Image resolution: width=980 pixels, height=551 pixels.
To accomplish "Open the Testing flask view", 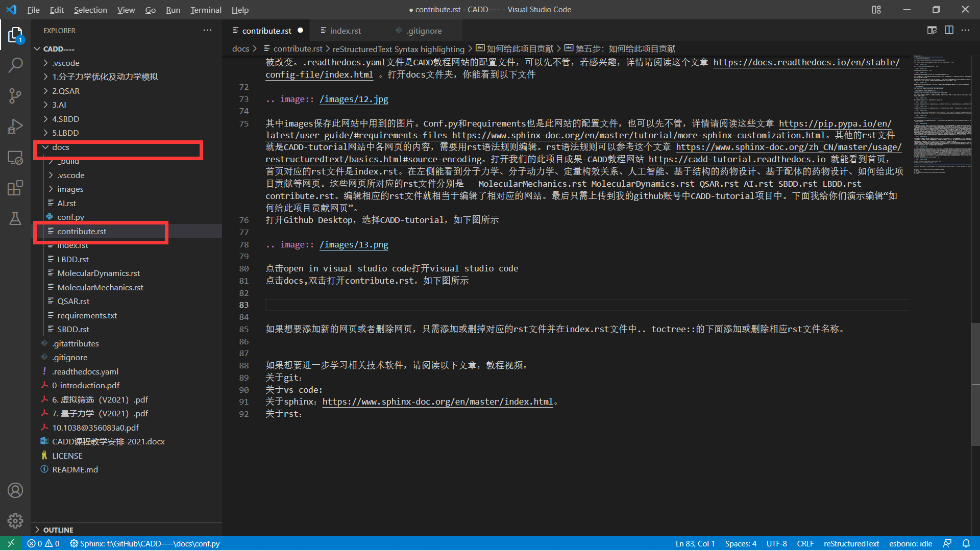I will (15, 218).
